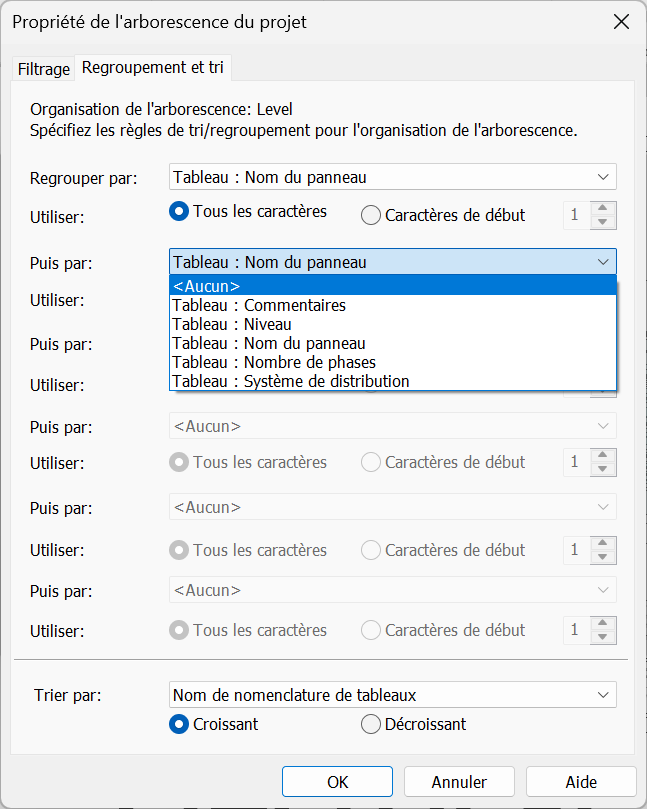The height and width of the screenshot is (809, 647).
Task: Open the Trier par dropdown
Action: coord(393,694)
